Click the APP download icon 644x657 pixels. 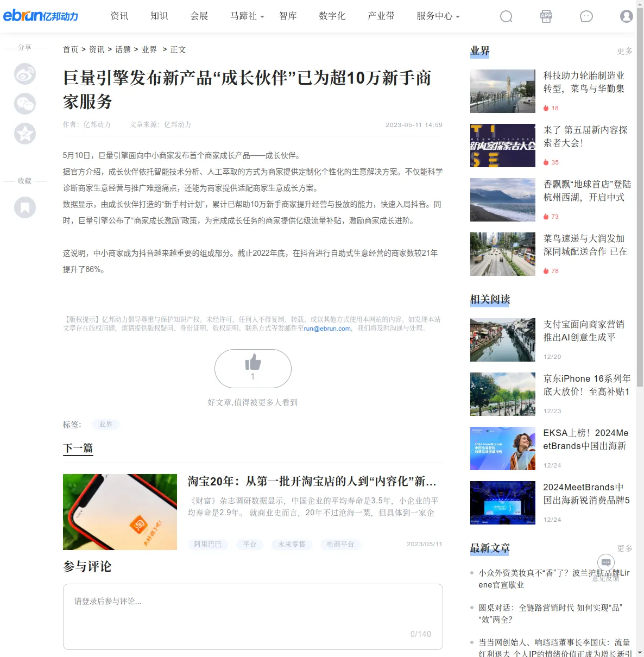[546, 16]
